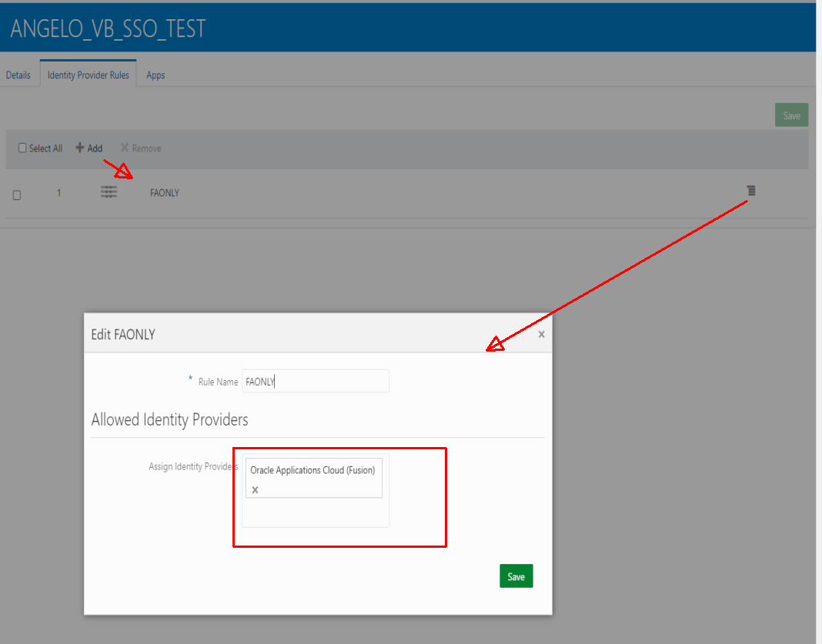Click the Remove X icon in toolbar
Screen dimensions: 822x644
point(124,148)
